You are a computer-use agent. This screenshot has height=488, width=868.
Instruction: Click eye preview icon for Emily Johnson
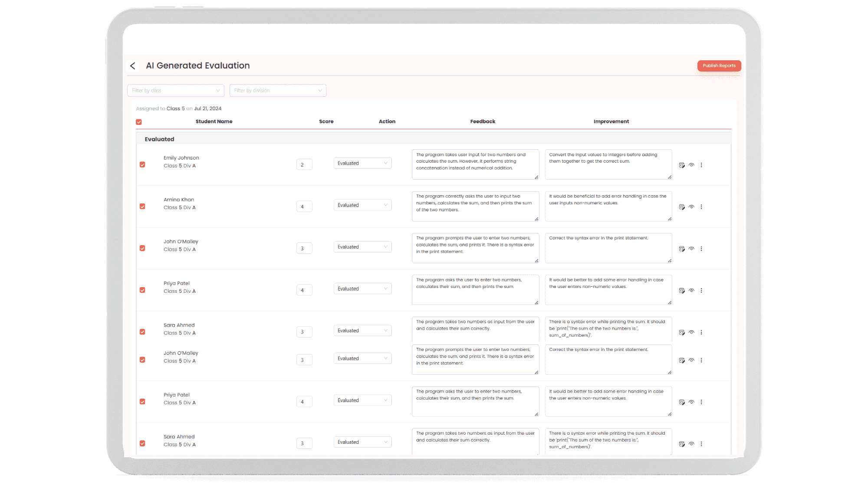point(691,165)
